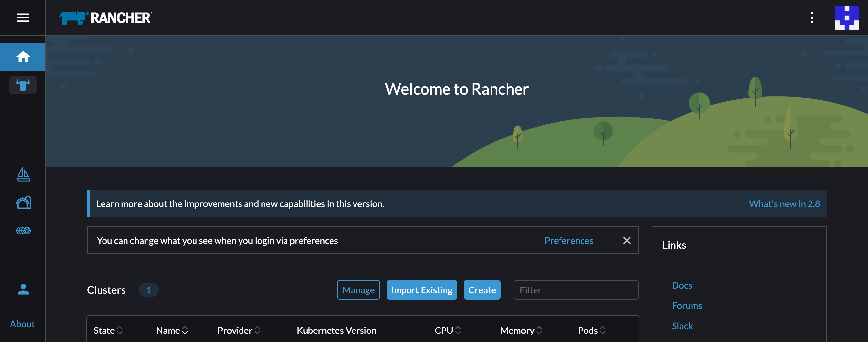Open the Preferences link

[568, 240]
